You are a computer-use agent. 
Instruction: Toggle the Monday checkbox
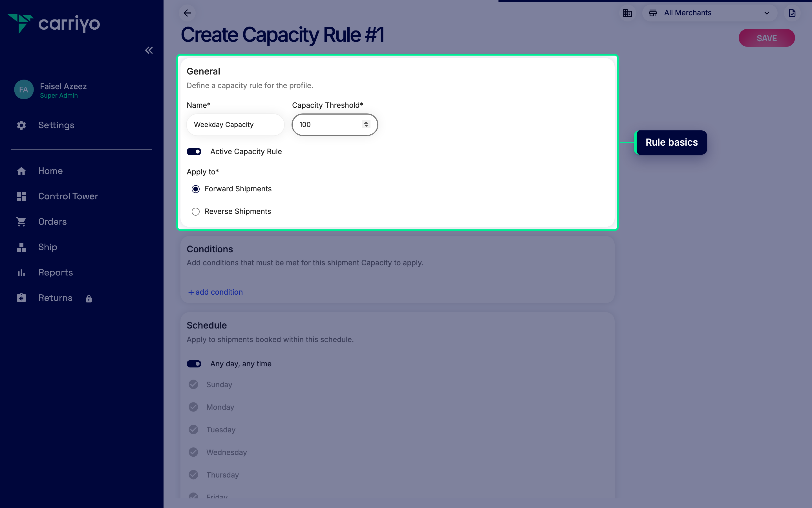(x=193, y=407)
